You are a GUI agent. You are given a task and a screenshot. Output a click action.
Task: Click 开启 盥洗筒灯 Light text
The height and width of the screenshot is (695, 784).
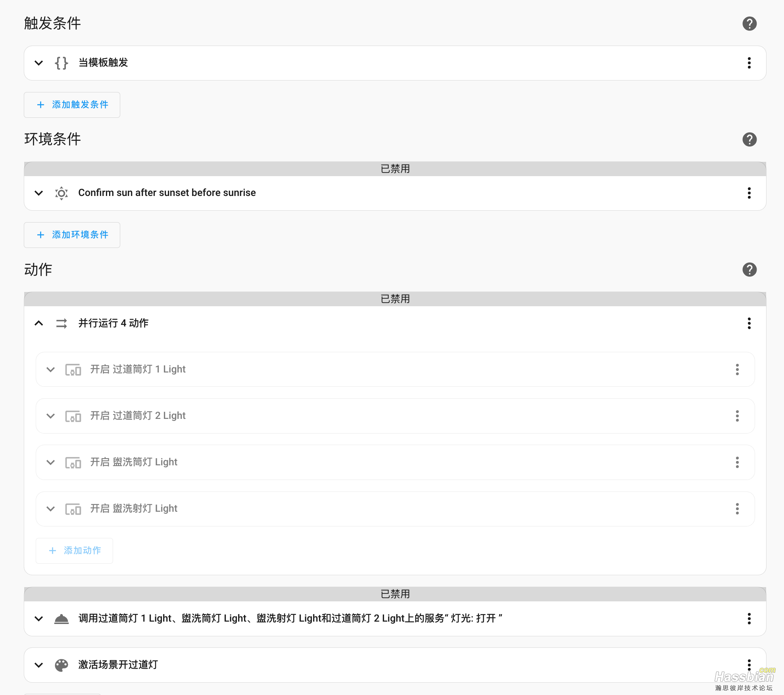click(134, 462)
